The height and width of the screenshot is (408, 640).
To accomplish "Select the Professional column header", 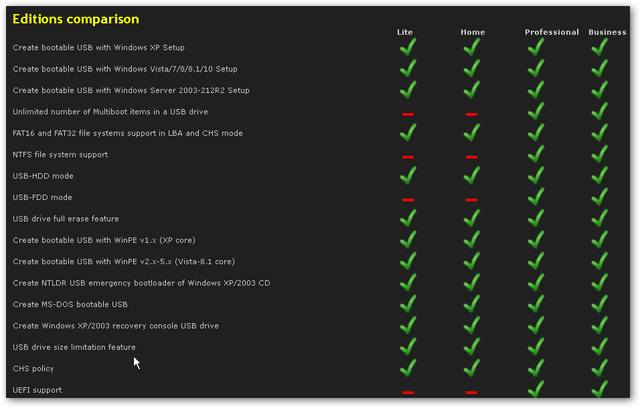I will point(552,32).
